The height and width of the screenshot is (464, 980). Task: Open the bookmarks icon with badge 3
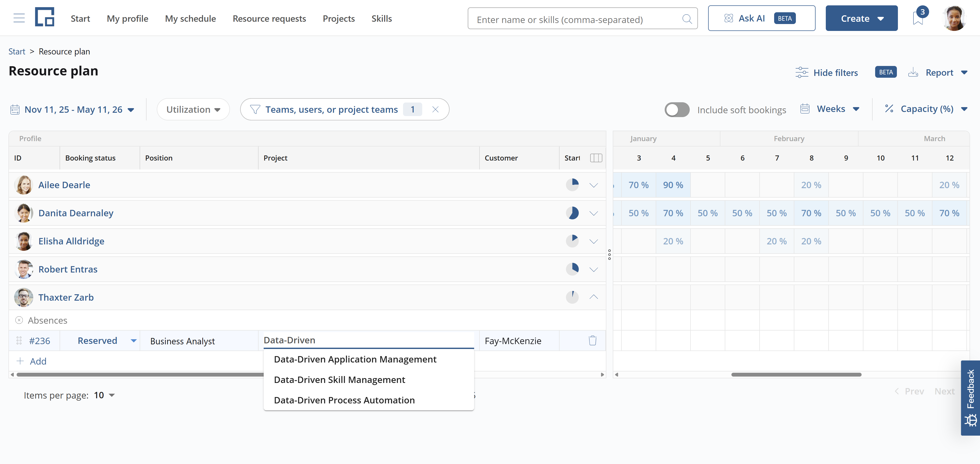pyautogui.click(x=918, y=17)
